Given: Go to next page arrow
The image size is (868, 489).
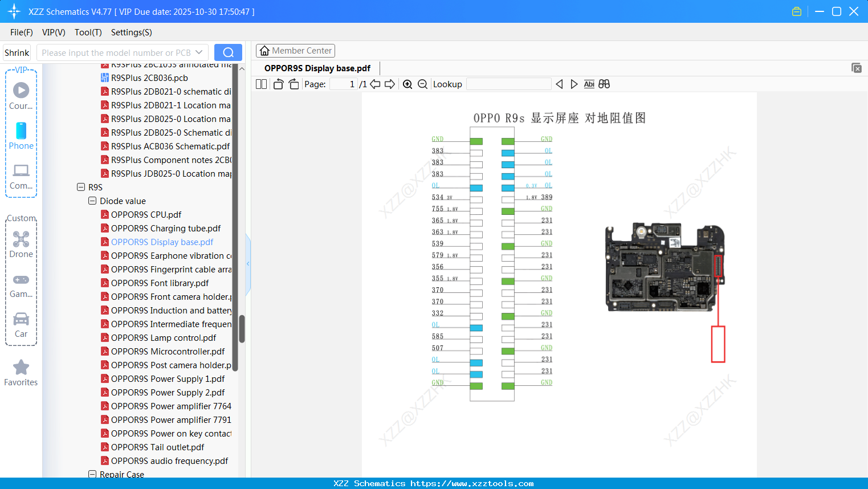Looking at the screenshot, I should 390,84.
